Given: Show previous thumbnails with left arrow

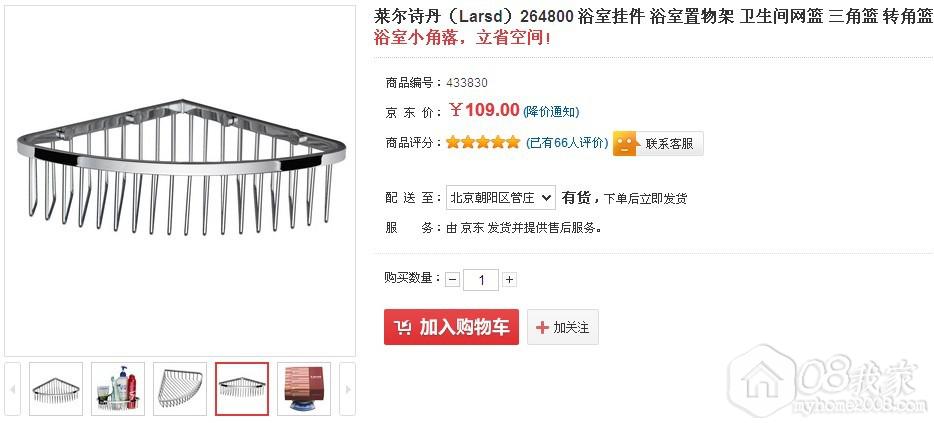Looking at the screenshot, I should point(13,389).
